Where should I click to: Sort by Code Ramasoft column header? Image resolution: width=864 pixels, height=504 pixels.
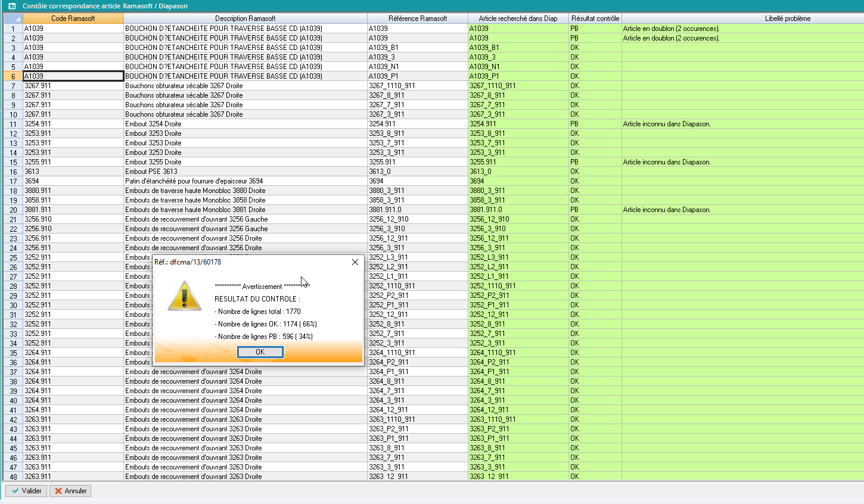click(x=73, y=18)
